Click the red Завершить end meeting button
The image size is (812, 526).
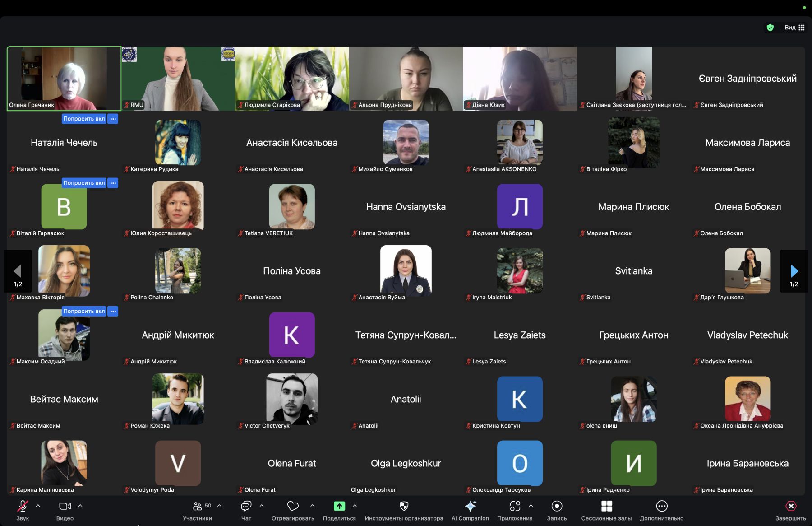(790, 506)
